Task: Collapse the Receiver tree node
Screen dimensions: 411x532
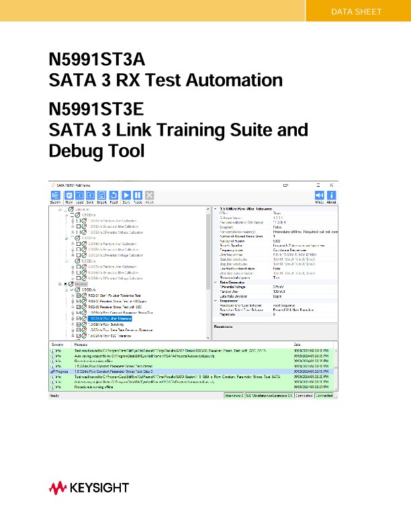Action: point(60,284)
